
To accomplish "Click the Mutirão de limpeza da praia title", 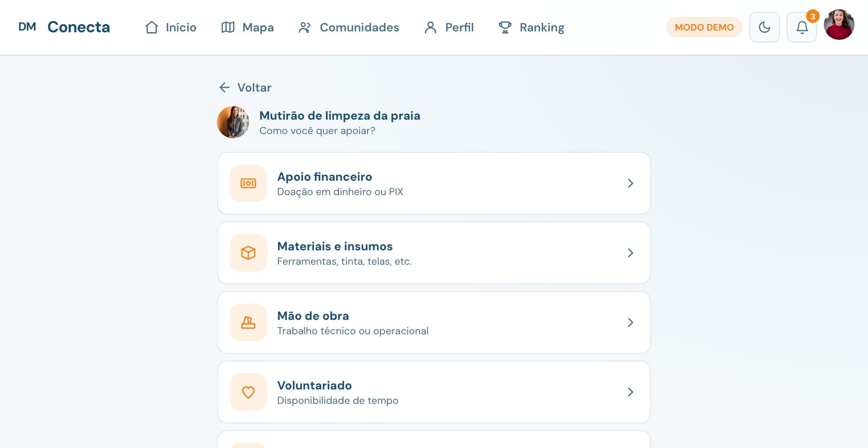I will (339, 115).
